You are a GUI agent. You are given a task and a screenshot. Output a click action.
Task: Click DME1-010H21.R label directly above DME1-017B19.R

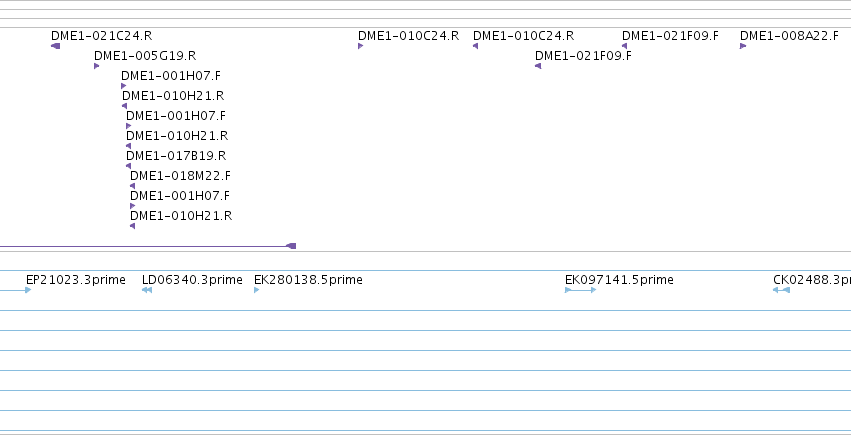tap(177, 136)
